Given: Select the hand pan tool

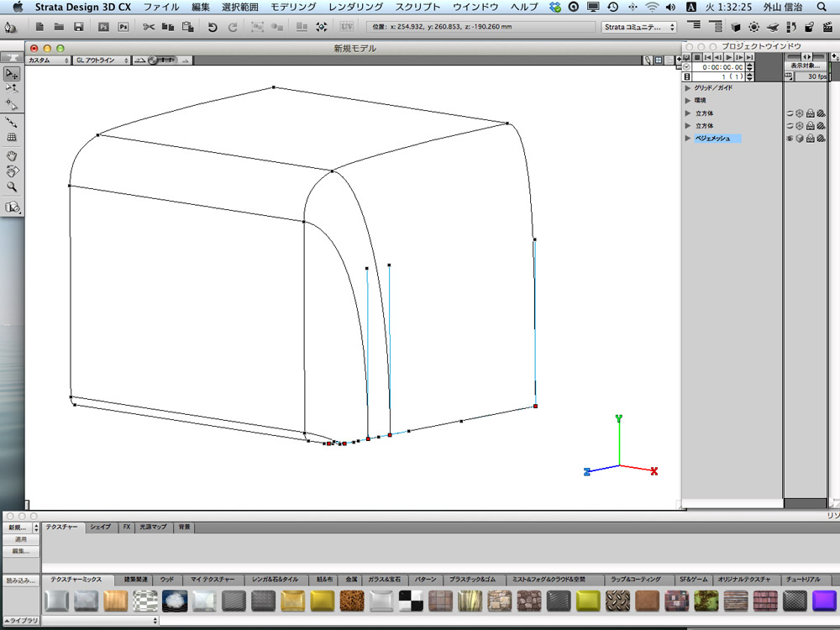Looking at the screenshot, I should pos(11,156).
